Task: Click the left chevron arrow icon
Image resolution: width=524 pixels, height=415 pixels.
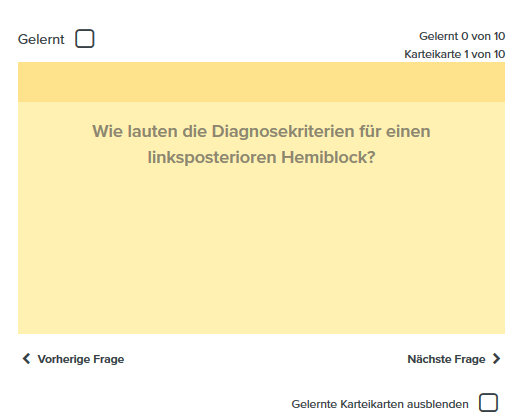Action: point(26,359)
